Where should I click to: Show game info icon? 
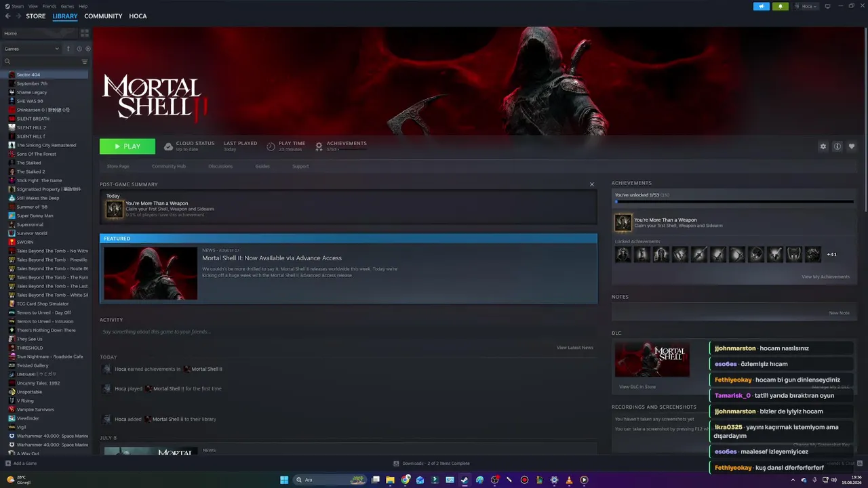click(837, 146)
